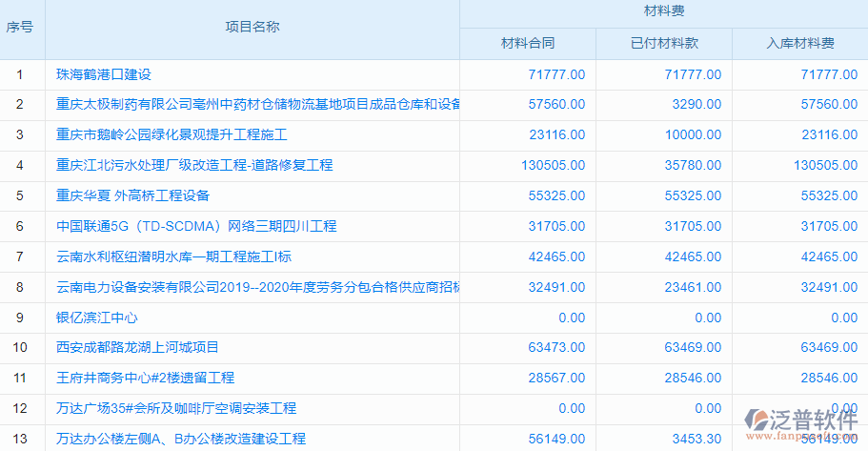Screen dimensions: 868x451
Task: Sort by the 材料合同 column header
Action: [528, 44]
